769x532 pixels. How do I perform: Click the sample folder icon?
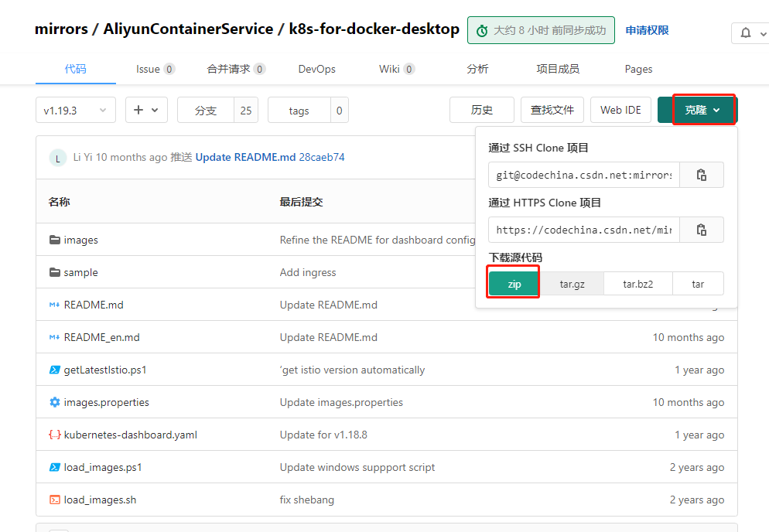point(55,272)
